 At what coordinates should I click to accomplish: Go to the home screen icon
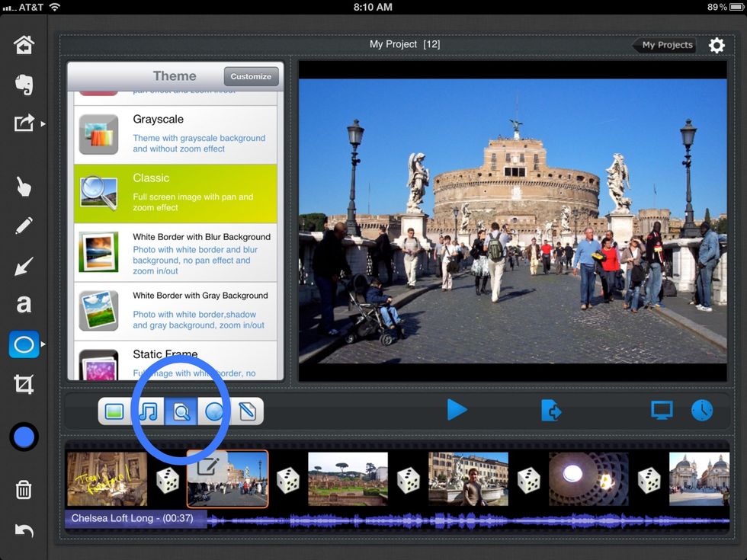pyautogui.click(x=24, y=44)
